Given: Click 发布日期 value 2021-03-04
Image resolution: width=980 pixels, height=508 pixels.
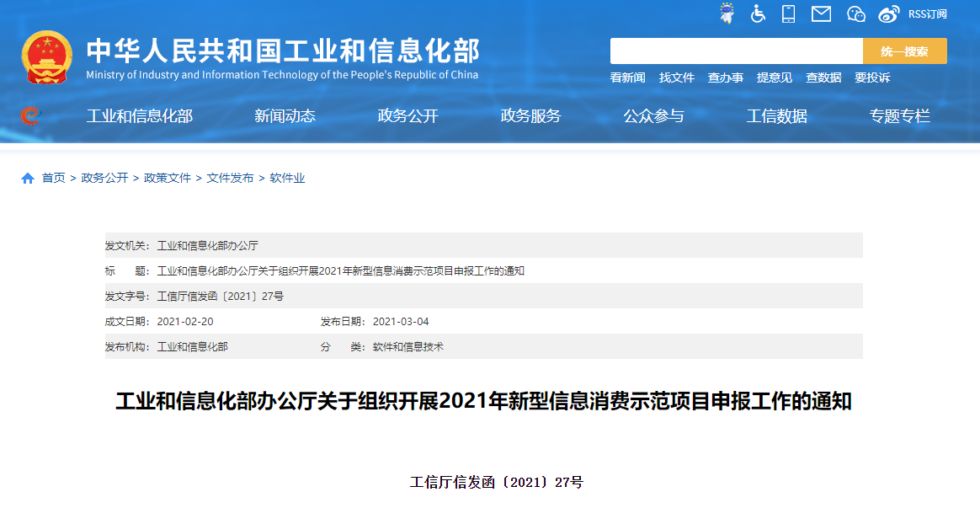Looking at the screenshot, I should pos(401,322).
